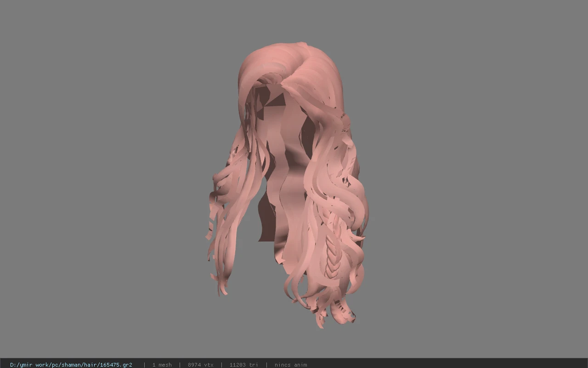Image resolution: width=588 pixels, height=368 pixels.
Task: Click the separator between mesh and vtx counts
Action: point(180,365)
